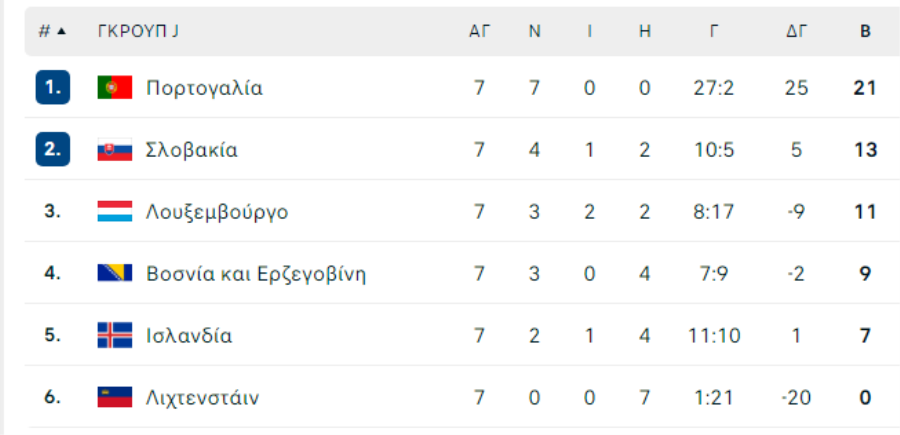Click the ΓΚΡΟΥΠ J group header
The image size is (900, 435).
tap(138, 31)
